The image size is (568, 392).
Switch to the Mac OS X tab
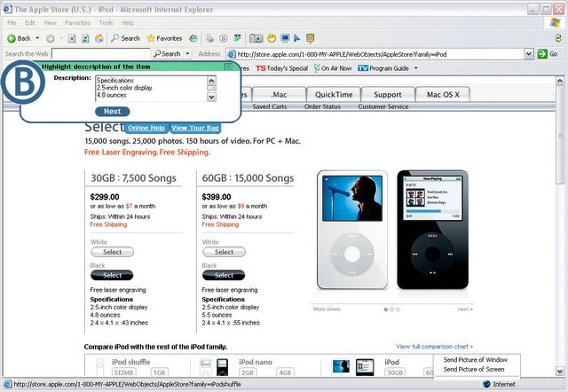[x=443, y=95]
